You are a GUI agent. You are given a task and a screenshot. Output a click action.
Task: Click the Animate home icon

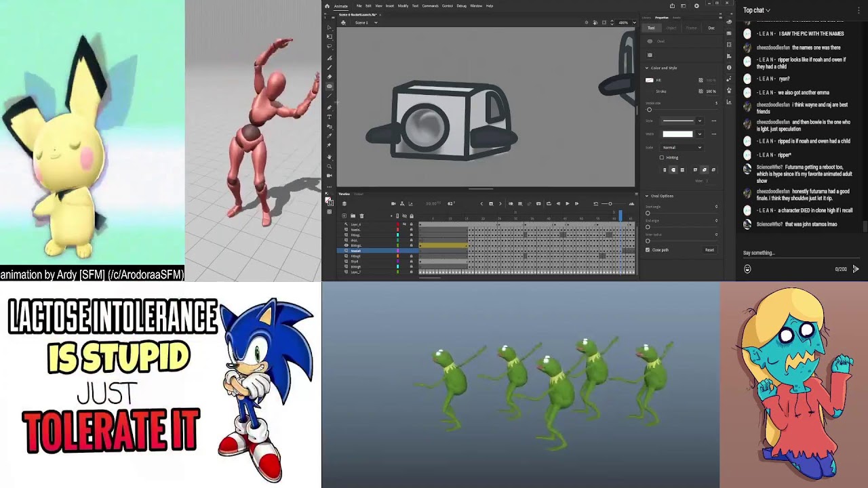[327, 6]
